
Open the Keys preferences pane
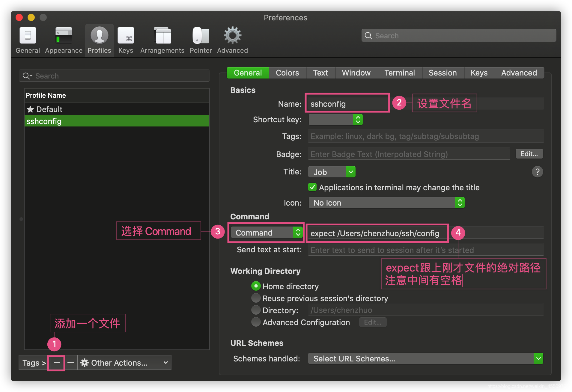126,40
